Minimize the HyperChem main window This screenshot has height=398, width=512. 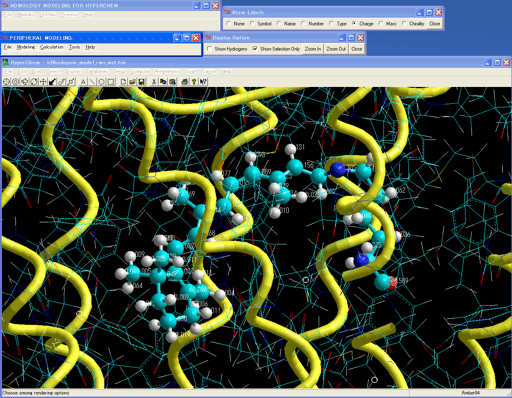click(x=488, y=62)
